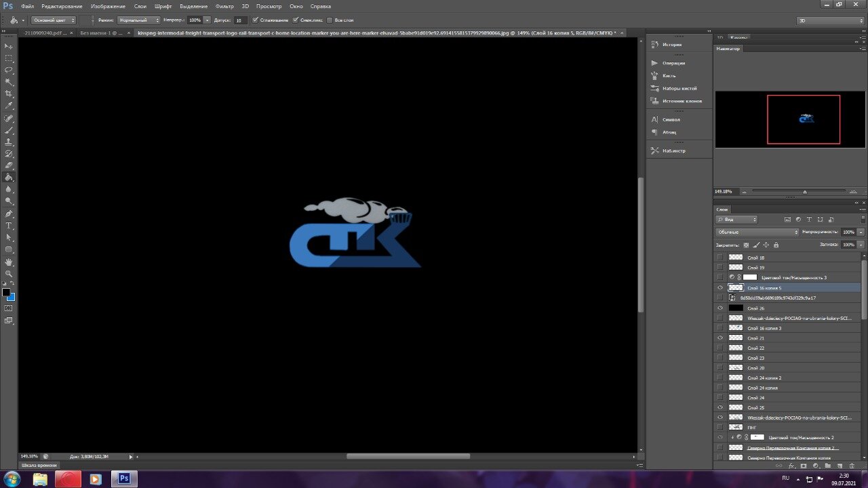This screenshot has height=488, width=868.
Task: Toggle the Смеж.пикс (contiguous) checkbox
Action: (x=295, y=20)
